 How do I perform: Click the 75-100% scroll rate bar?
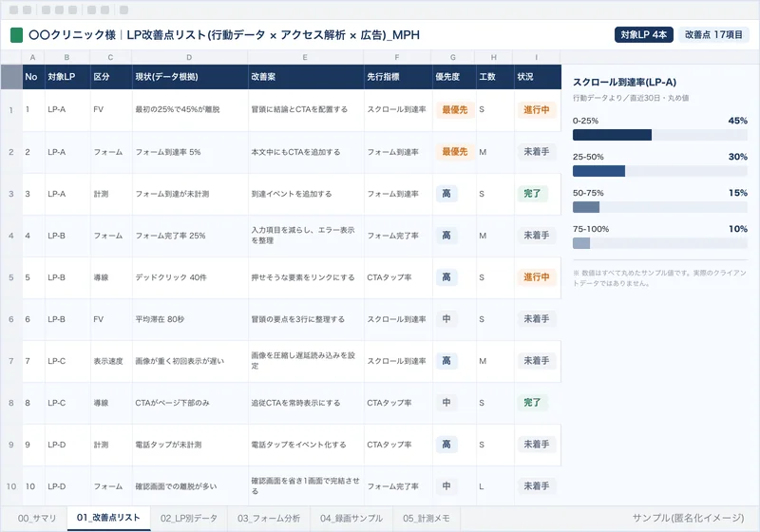[659, 243]
